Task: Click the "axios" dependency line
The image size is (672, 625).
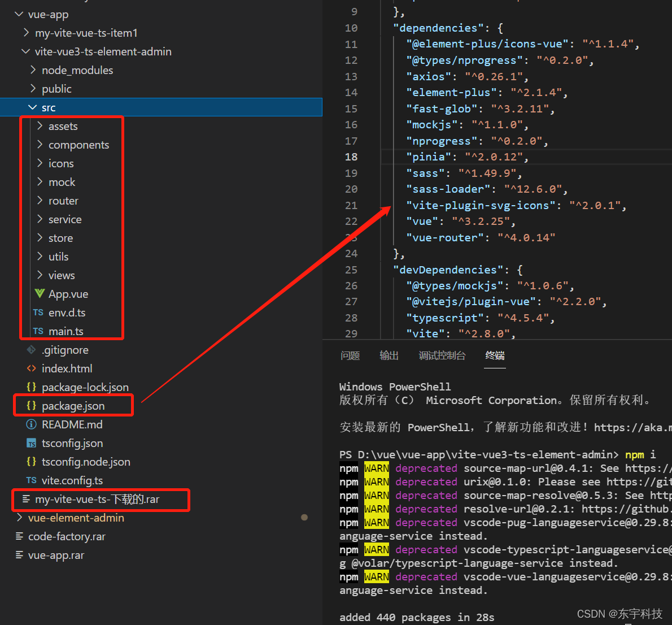Action: point(468,76)
